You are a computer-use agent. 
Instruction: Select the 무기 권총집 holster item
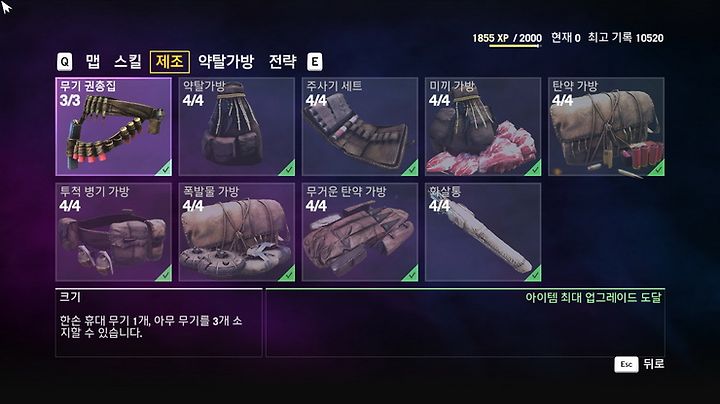pos(113,127)
